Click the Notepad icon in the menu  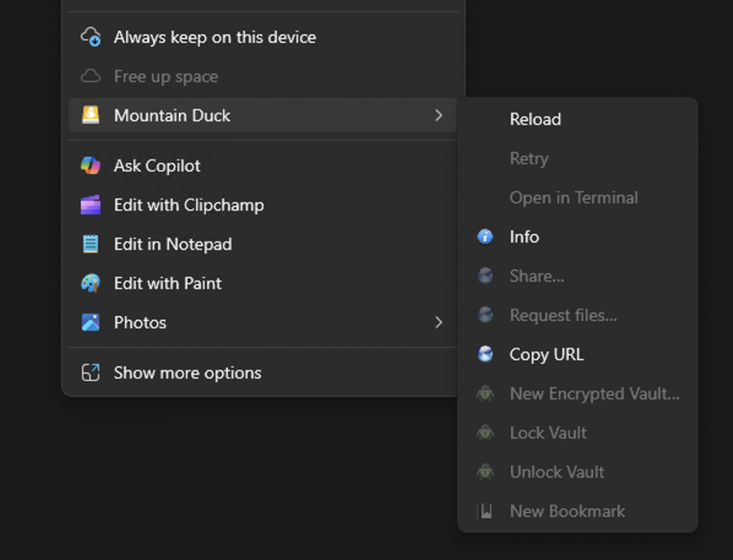coord(91,244)
